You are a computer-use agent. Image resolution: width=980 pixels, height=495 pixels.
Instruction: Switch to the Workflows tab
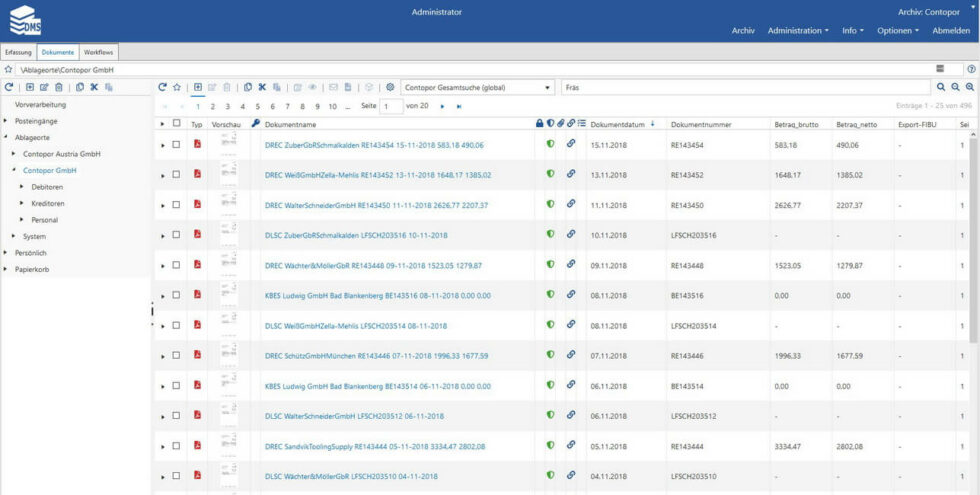click(x=98, y=51)
